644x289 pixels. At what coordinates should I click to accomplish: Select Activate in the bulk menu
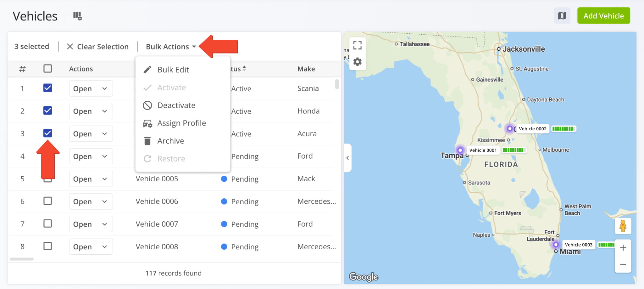(x=183, y=88)
